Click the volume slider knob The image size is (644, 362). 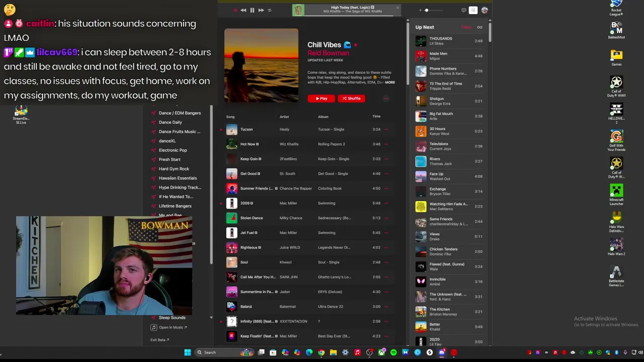coord(426,10)
